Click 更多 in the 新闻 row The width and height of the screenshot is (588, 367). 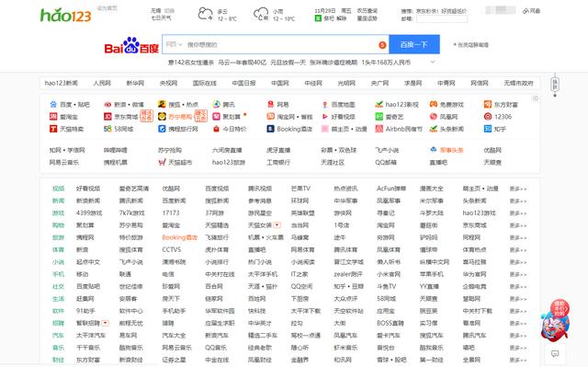pos(518,201)
